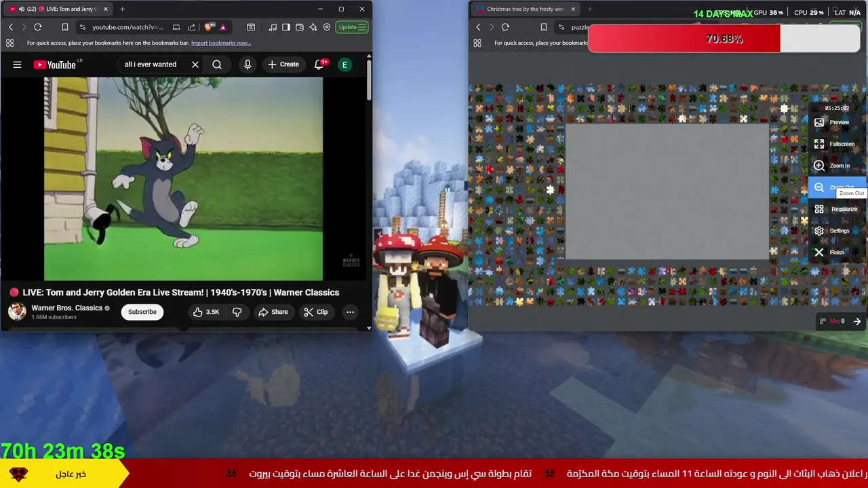Start voice search with the microphone
Screen dimensions: 868x488
pos(248,64)
